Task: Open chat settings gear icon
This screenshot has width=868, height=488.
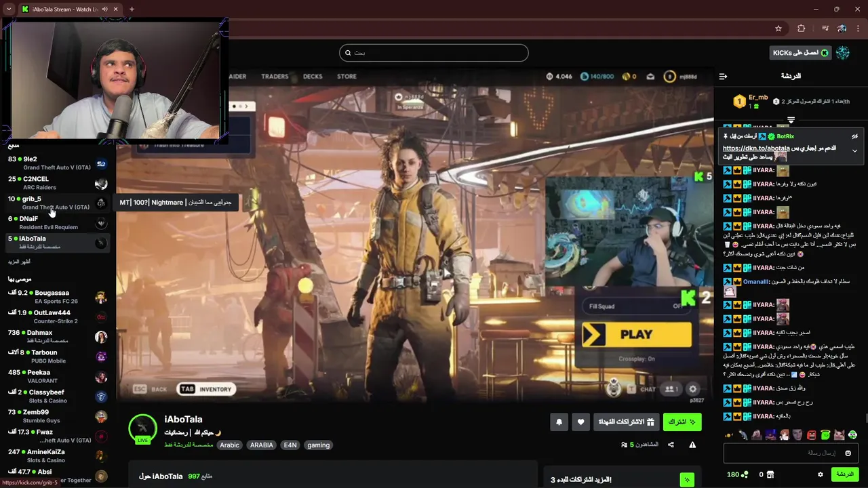Action: point(820,474)
